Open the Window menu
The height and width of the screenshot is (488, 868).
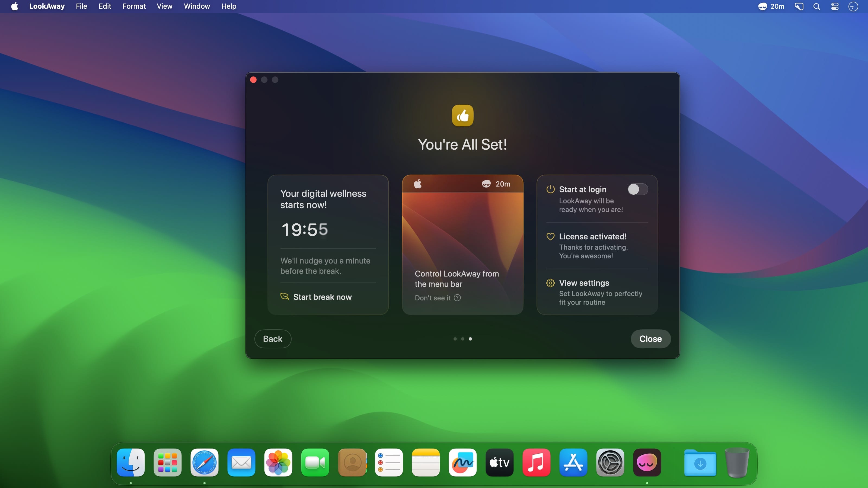click(x=197, y=7)
